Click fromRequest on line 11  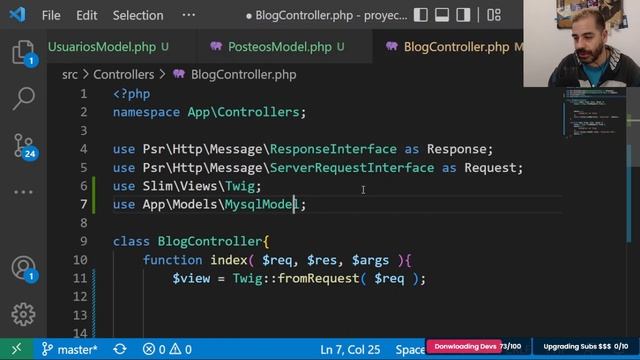coord(318,278)
